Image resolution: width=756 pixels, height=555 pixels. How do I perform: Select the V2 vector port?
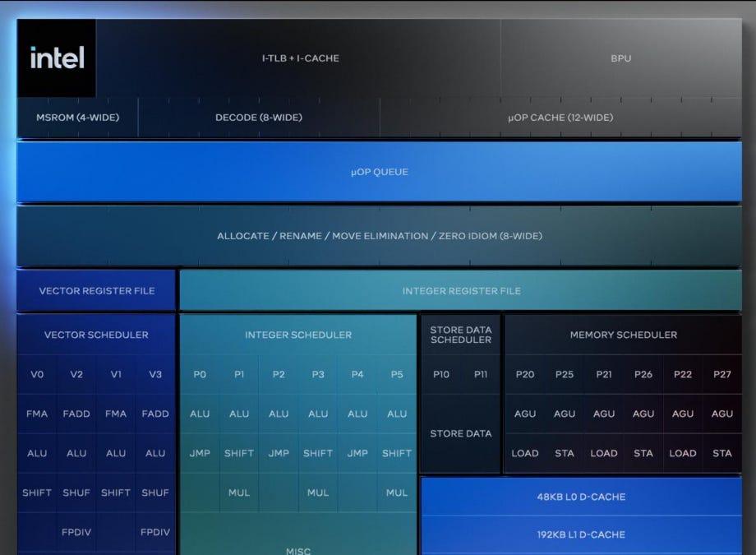click(x=76, y=374)
